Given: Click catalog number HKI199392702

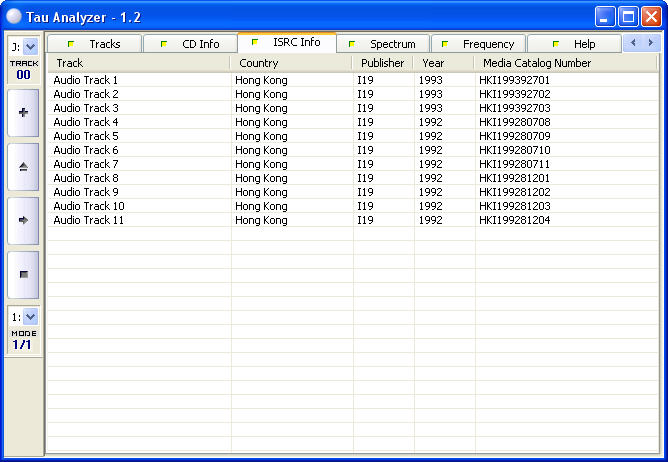Looking at the screenshot, I should pyautogui.click(x=515, y=94).
